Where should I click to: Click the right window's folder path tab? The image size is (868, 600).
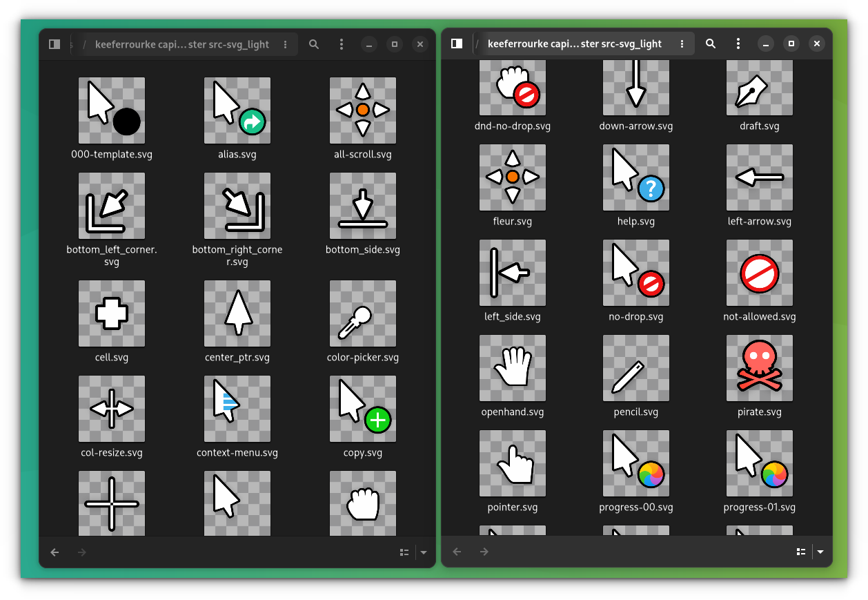point(575,43)
